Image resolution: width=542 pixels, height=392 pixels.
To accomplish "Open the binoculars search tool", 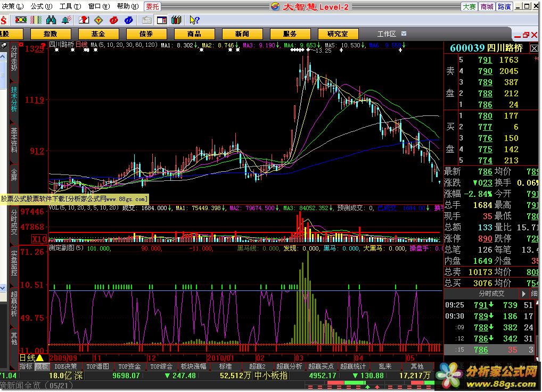I will pos(51,20).
